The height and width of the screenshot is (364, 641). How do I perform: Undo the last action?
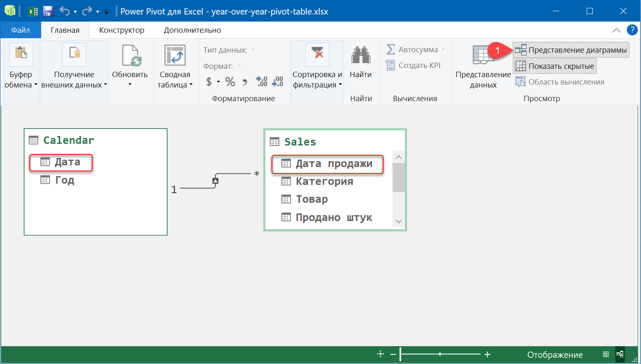click(65, 11)
